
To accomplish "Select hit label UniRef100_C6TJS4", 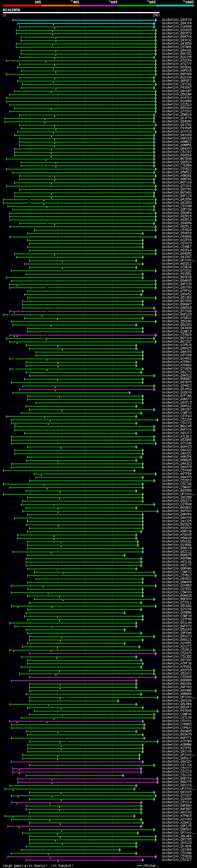I will [x=177, y=765].
